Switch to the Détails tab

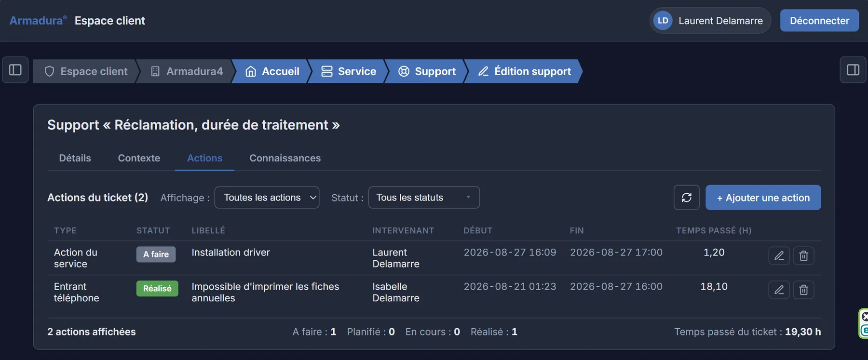click(x=75, y=158)
